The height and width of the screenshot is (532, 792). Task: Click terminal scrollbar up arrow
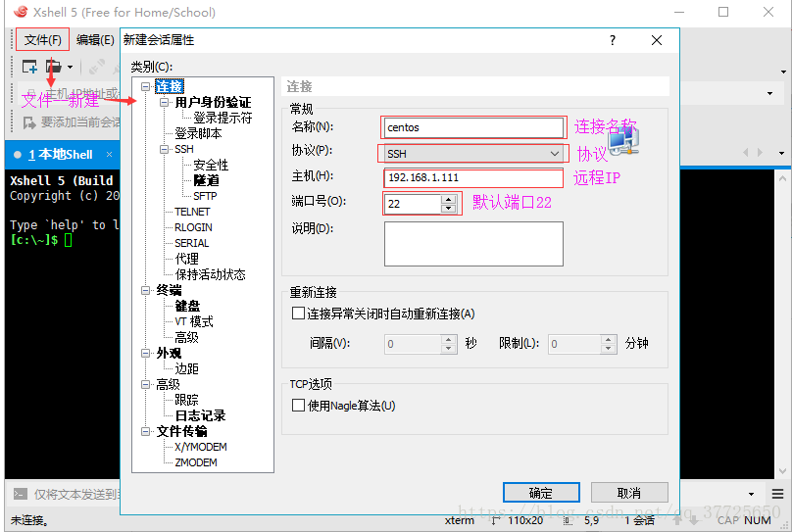[782, 177]
